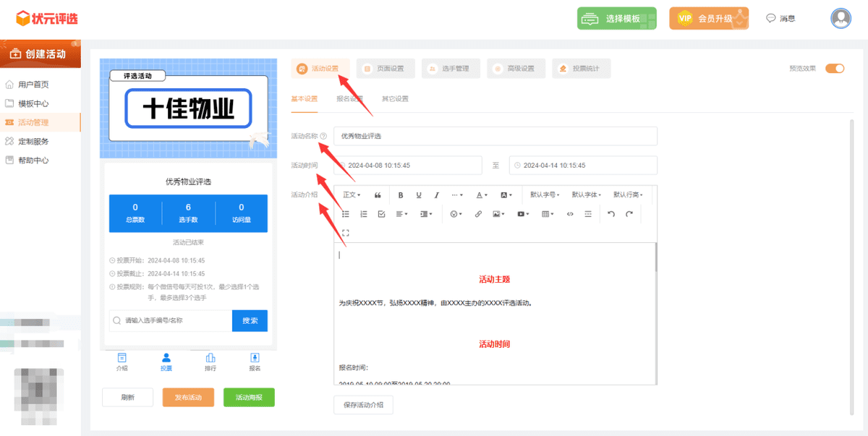Click the 发布活动 publish button
The width and height of the screenshot is (868, 436).
tap(188, 397)
